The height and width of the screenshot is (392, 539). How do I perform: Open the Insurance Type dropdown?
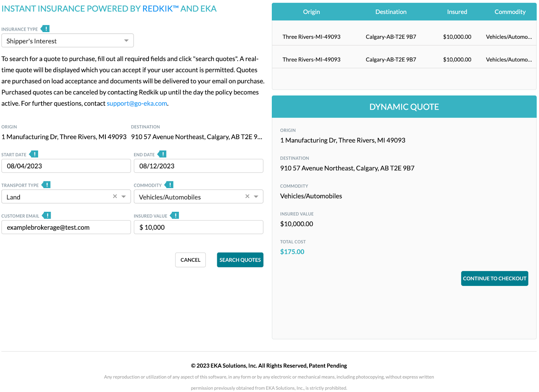click(126, 40)
